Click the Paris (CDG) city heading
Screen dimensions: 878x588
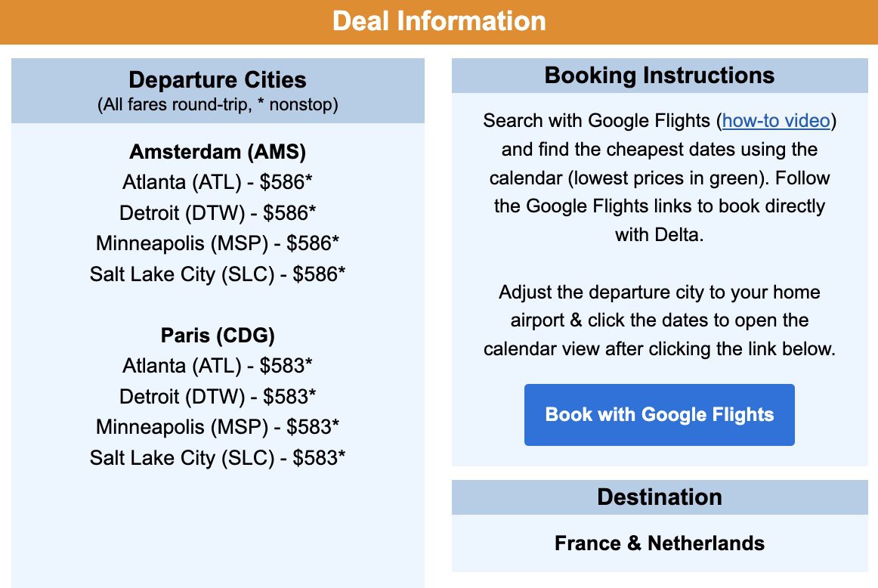(217, 335)
